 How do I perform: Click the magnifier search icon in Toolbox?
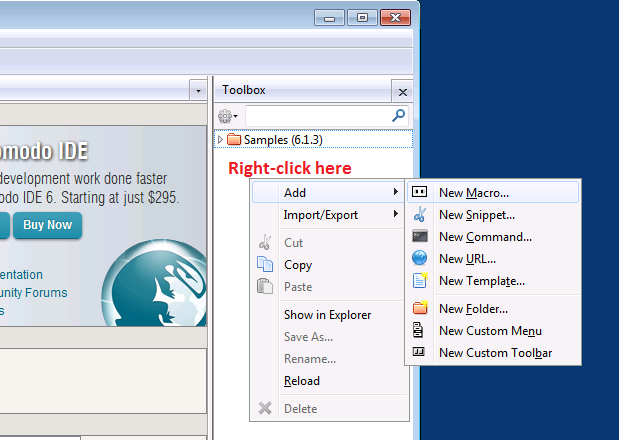tap(398, 116)
